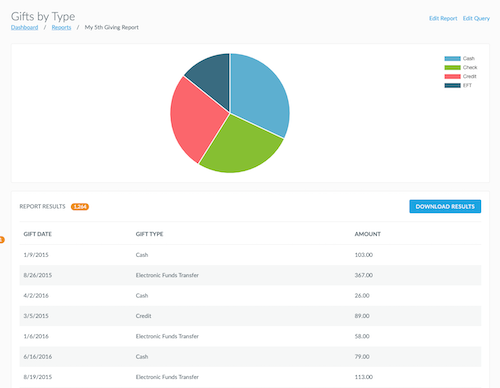Image resolution: width=500 pixels, height=388 pixels.
Task: Sort by the Amount column header
Action: (x=367, y=234)
